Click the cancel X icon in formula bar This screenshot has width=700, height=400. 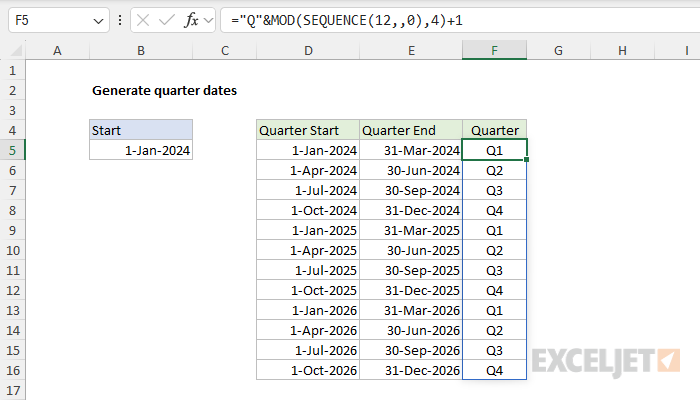tap(143, 20)
